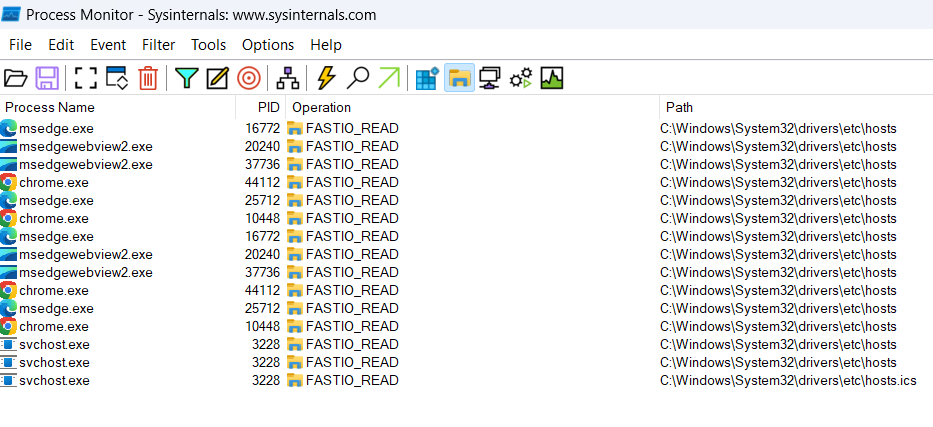The width and height of the screenshot is (933, 427).
Task: Open Find with the magnifier icon
Action: (358, 78)
